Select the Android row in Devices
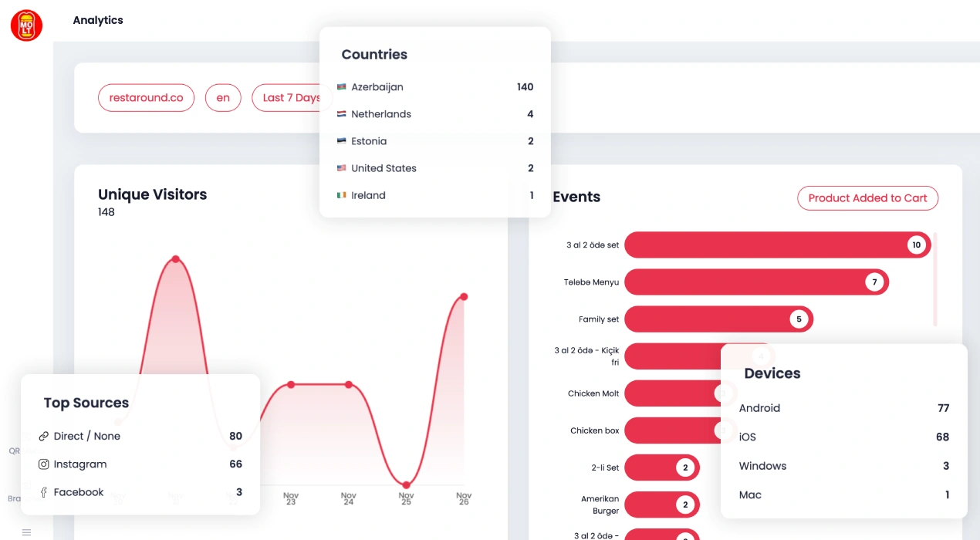Screen dimensions: 980x540 pyautogui.click(x=843, y=408)
